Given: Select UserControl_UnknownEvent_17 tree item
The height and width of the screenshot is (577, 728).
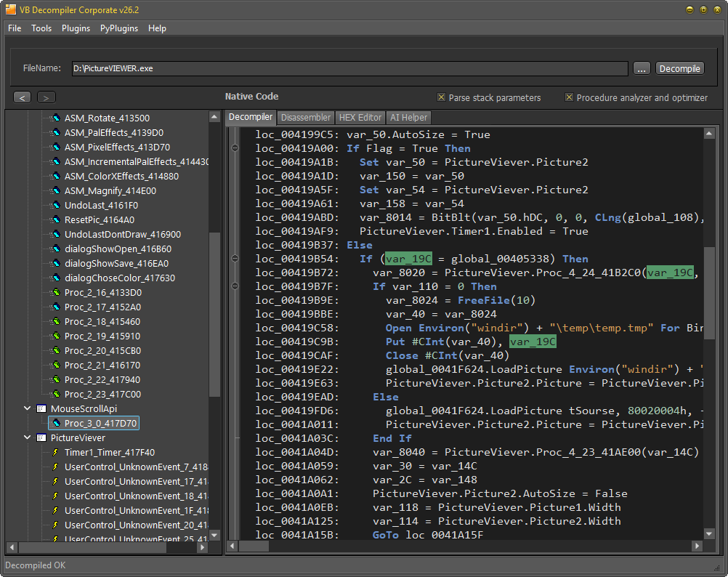Looking at the screenshot, I should [x=136, y=481].
